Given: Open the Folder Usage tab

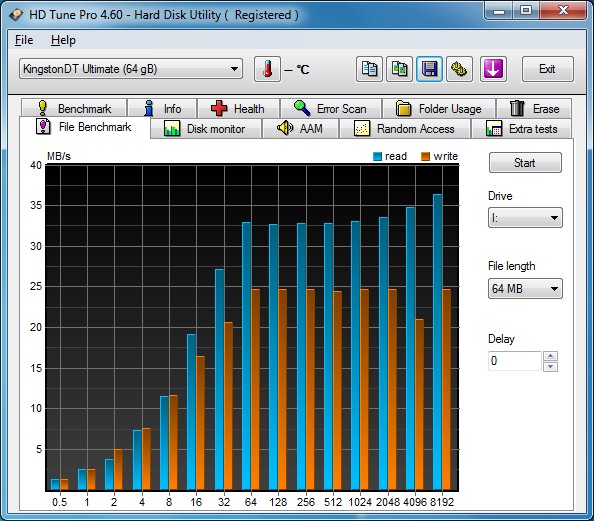Looking at the screenshot, I should 439,109.
